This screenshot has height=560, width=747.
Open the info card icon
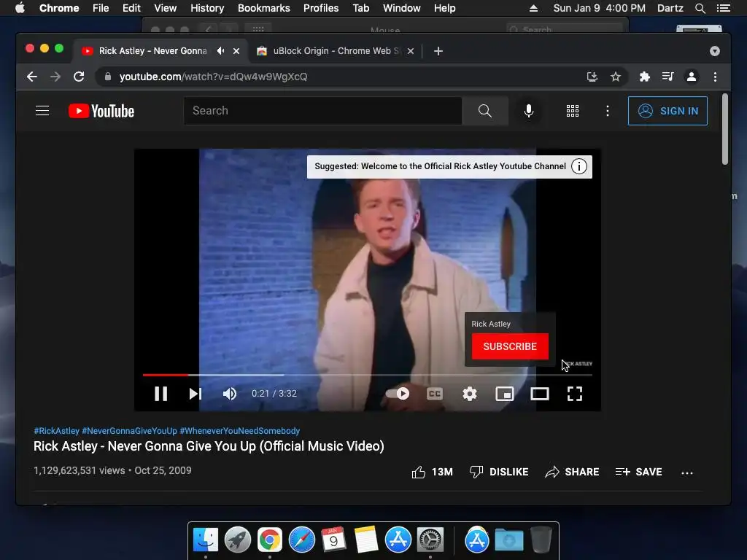pyautogui.click(x=578, y=167)
